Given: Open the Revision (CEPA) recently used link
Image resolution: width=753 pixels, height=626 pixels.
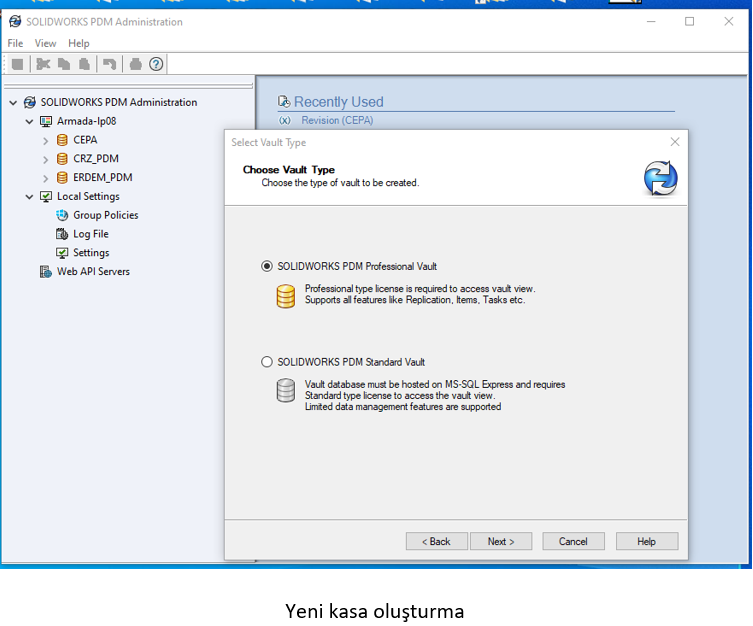Looking at the screenshot, I should [x=336, y=121].
